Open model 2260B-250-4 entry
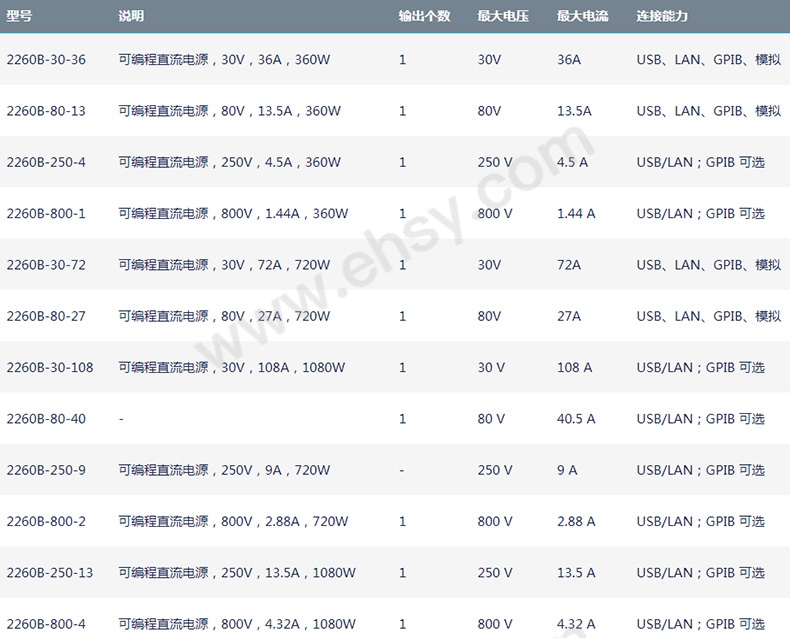Image resolution: width=790 pixels, height=638 pixels. (x=46, y=162)
